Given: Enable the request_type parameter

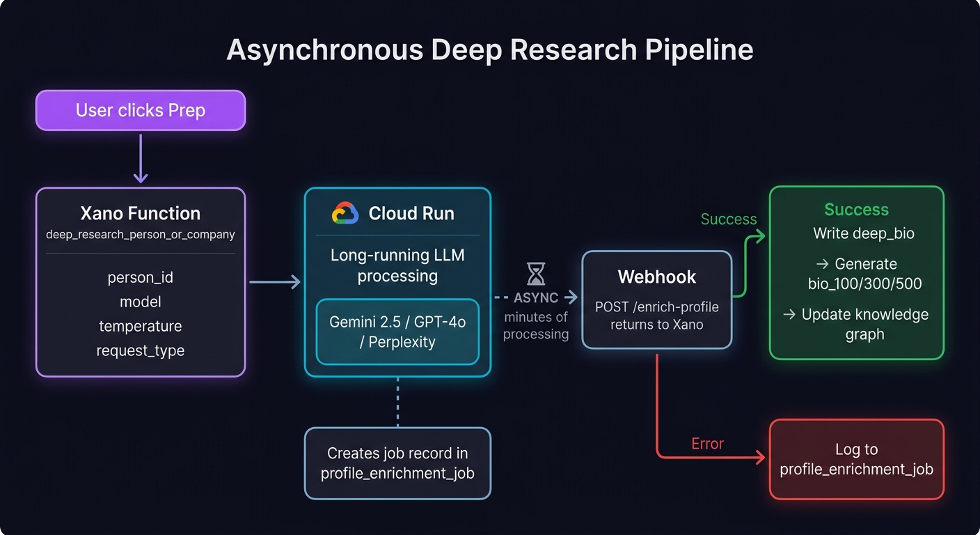Looking at the screenshot, I should [x=140, y=350].
